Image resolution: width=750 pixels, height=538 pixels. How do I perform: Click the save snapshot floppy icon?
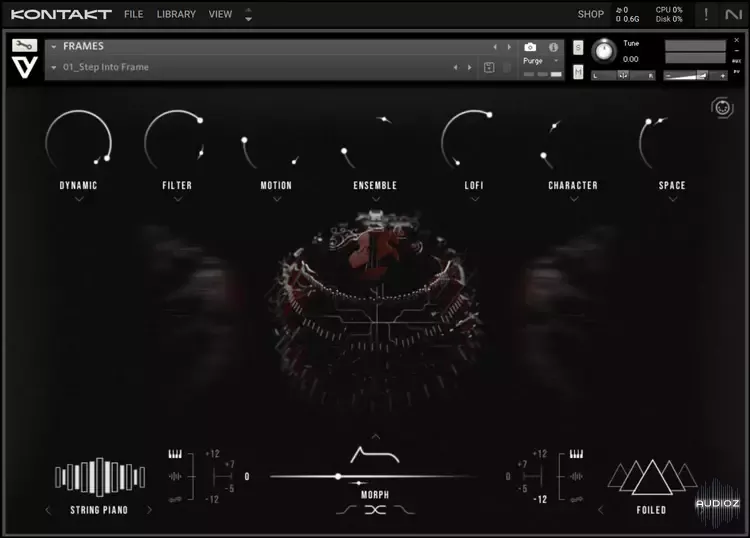[489, 67]
